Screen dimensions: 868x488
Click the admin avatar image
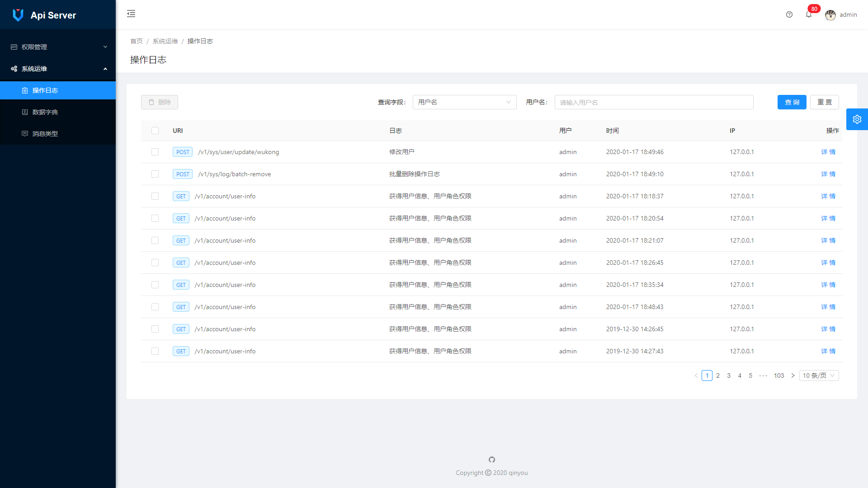point(830,15)
